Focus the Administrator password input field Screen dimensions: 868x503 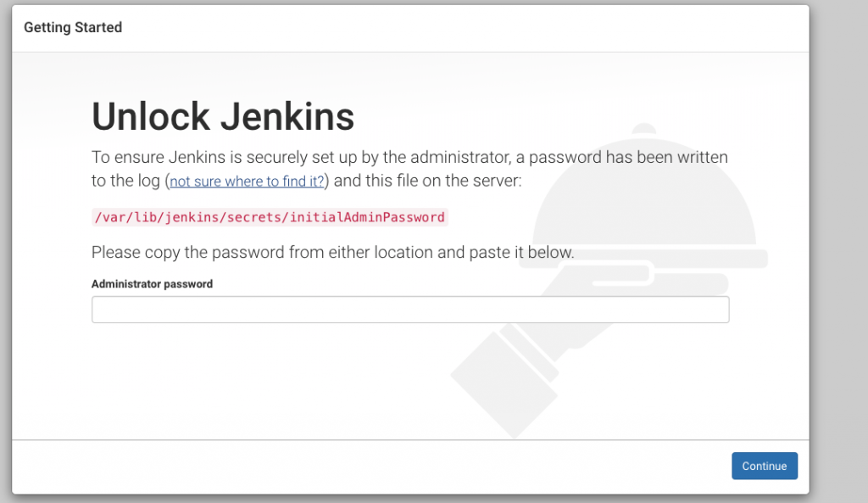click(410, 310)
